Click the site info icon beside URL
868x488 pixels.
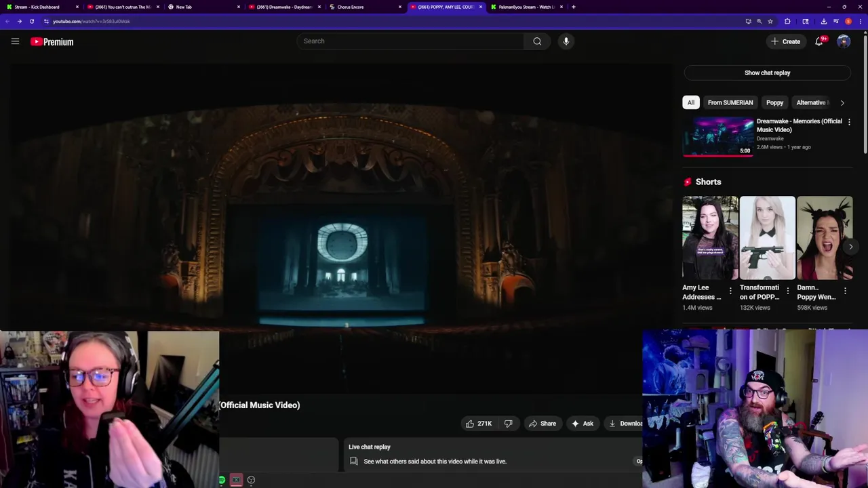(46, 21)
